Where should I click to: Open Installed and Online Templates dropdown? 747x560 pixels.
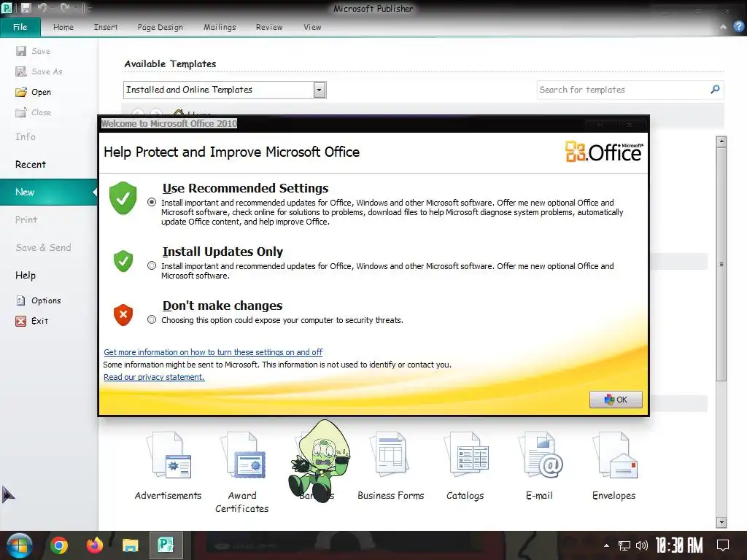click(x=320, y=90)
